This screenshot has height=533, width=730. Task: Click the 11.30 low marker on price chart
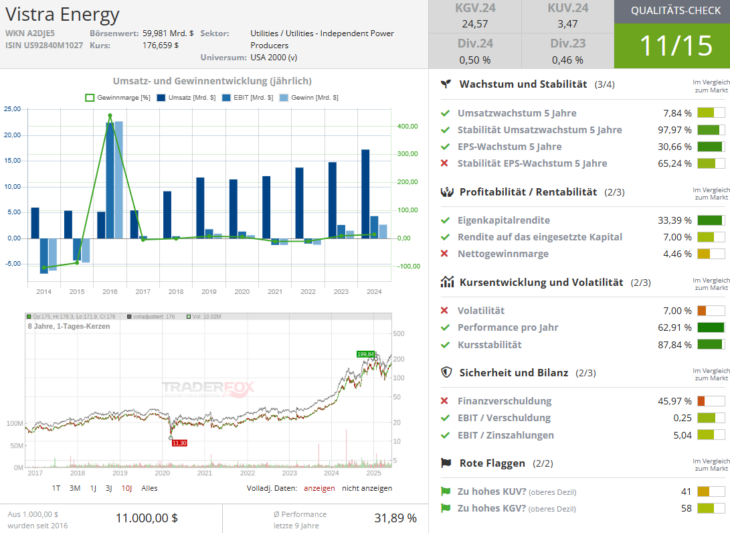pyautogui.click(x=179, y=443)
